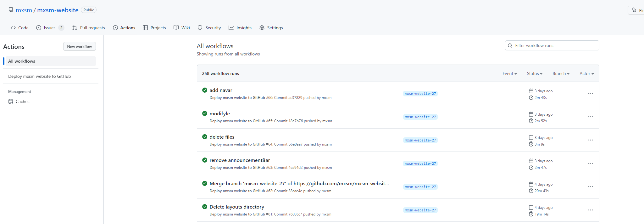Click branch label mxsm-website-27 on 'add navar' row
Viewport: 644px width, 224px height.
pos(420,94)
